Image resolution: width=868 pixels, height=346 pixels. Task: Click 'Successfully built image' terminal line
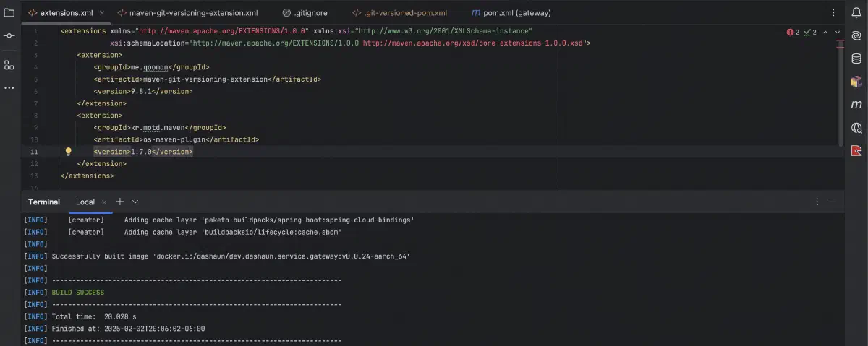click(x=231, y=256)
